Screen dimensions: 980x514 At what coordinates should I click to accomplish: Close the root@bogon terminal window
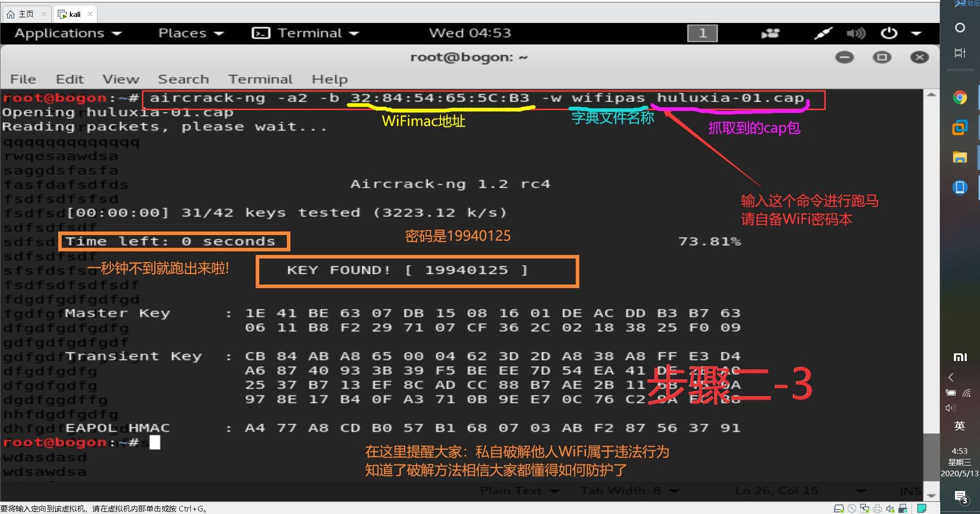[920, 57]
